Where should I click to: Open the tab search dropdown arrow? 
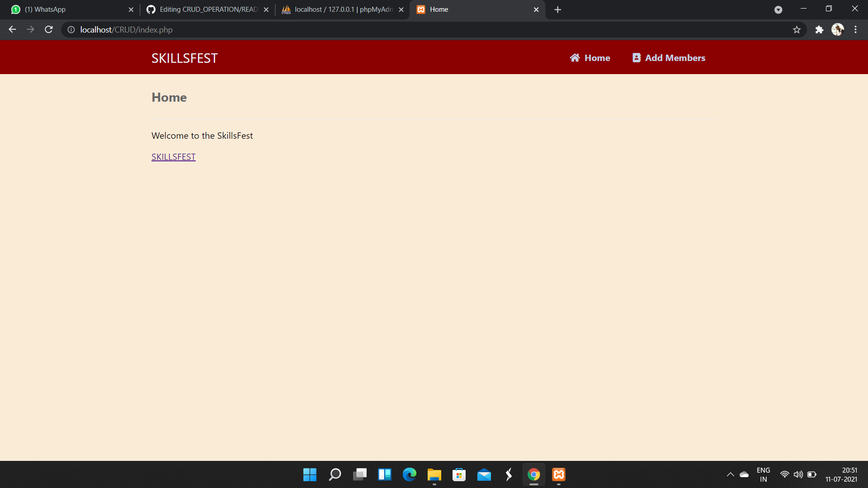point(778,9)
